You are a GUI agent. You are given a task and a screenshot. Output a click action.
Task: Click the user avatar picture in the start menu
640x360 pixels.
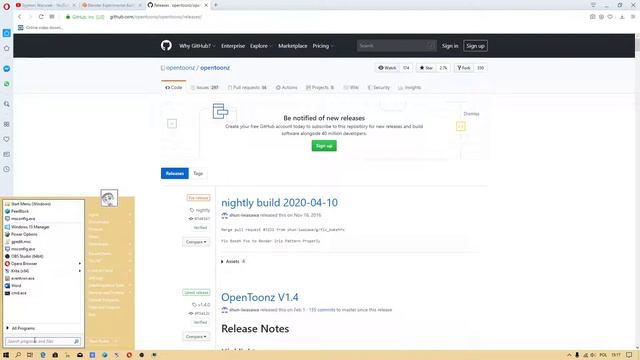(109, 198)
